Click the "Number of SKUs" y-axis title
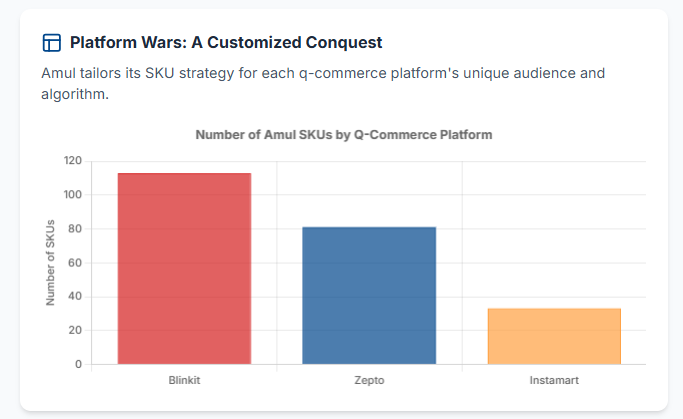 click(x=51, y=263)
